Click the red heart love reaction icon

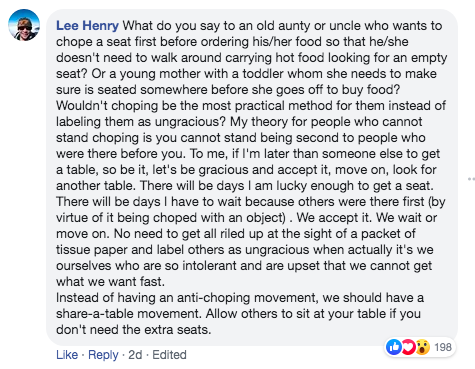(408, 347)
